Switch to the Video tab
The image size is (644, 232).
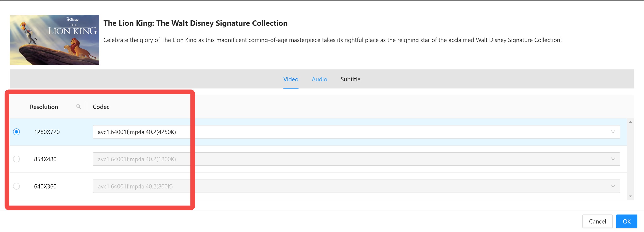pos(291,79)
